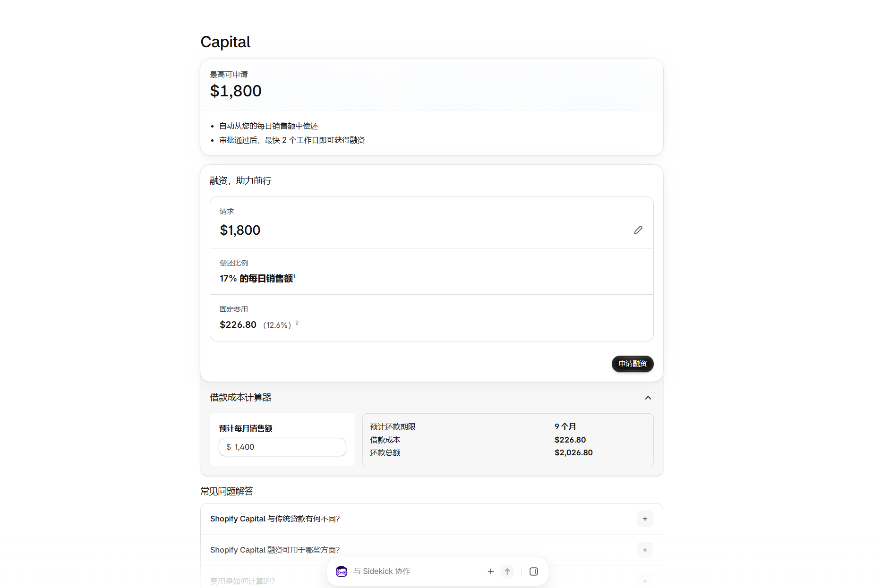The image size is (881, 588).
Task: Select the $226.80 fixed fee value
Action: [238, 324]
